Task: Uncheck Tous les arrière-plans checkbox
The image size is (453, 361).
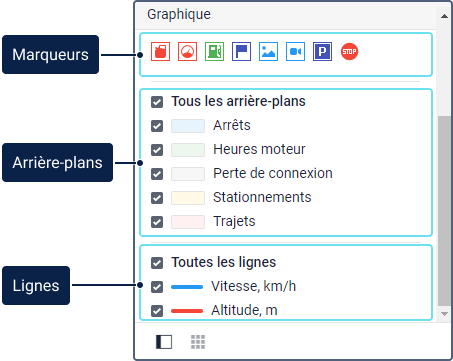Action: [x=157, y=102]
